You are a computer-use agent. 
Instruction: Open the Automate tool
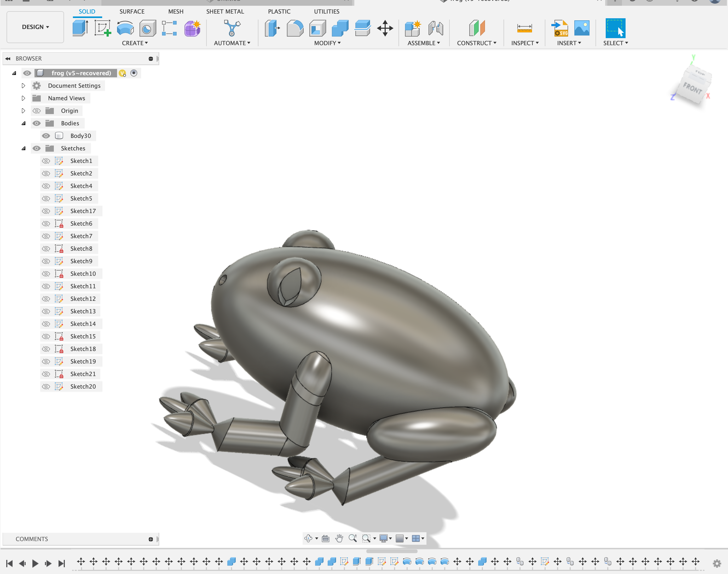(232, 28)
